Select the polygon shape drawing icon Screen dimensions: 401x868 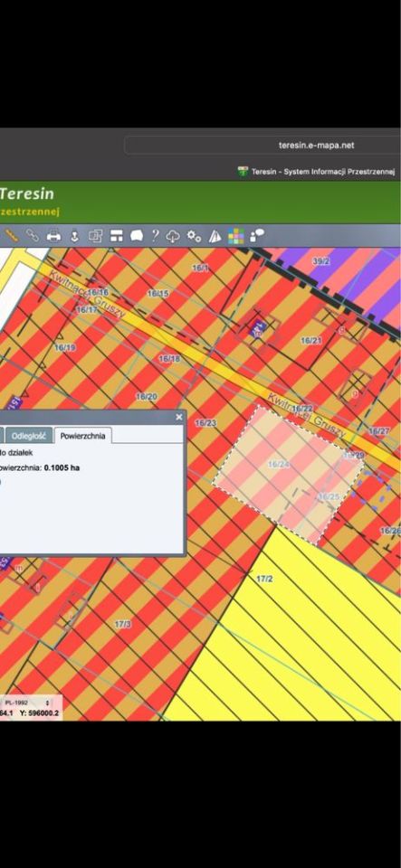point(137,236)
